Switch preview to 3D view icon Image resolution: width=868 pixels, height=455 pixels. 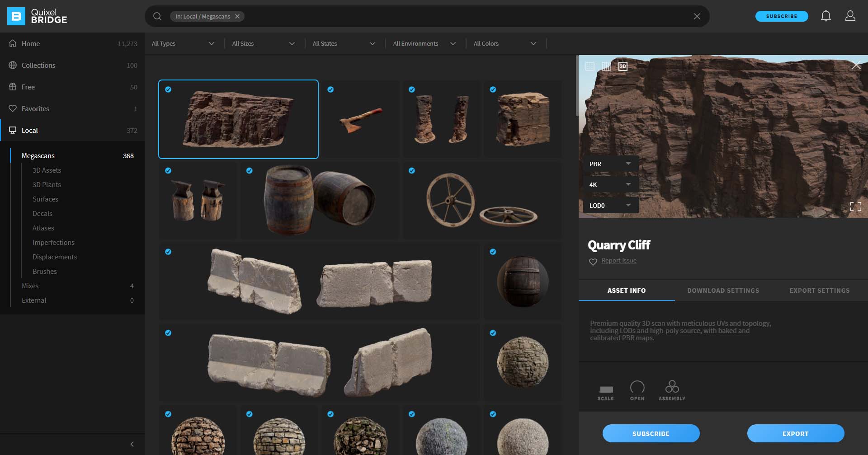tap(623, 66)
